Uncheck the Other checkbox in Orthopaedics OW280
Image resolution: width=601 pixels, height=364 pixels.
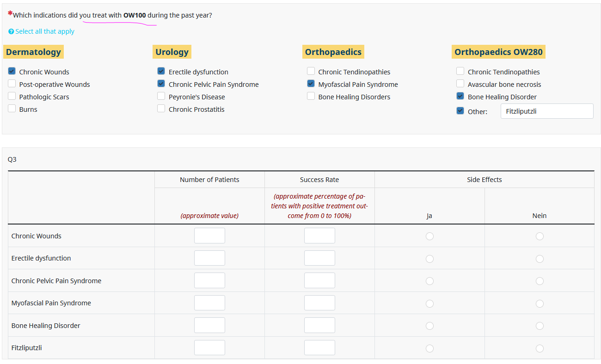point(460,111)
